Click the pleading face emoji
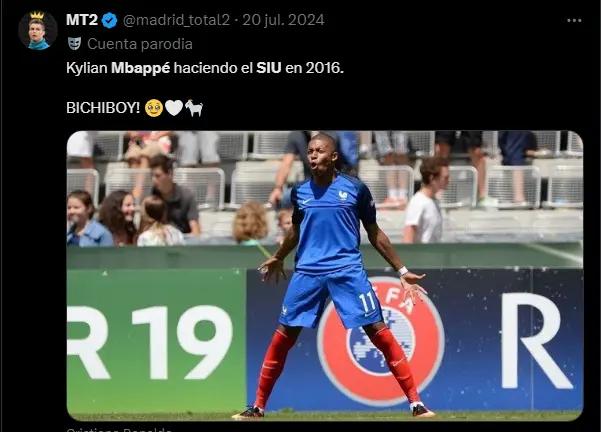601x432 pixels. tap(154, 108)
